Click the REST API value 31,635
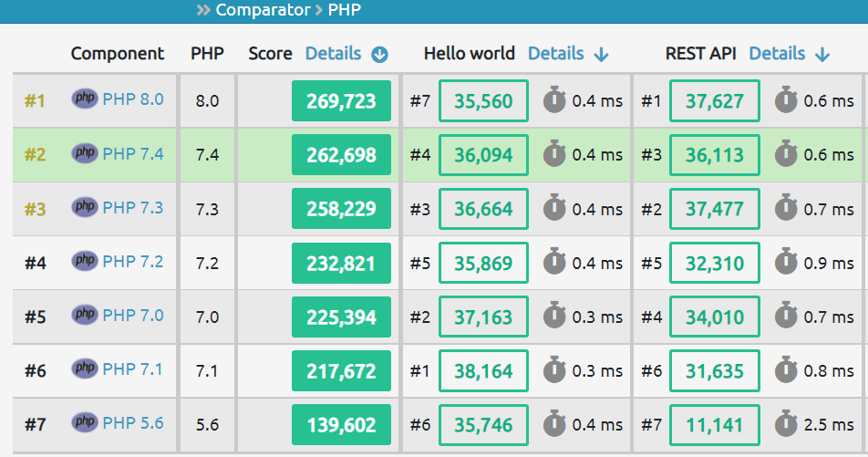868x457 pixels. (715, 370)
